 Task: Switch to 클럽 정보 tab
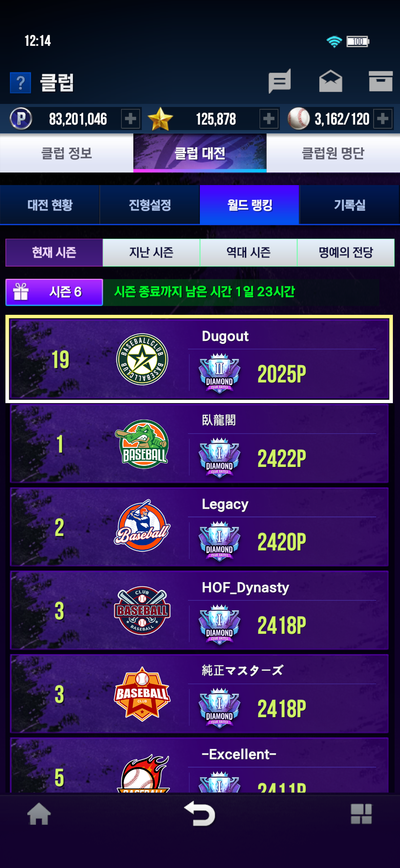point(66,153)
